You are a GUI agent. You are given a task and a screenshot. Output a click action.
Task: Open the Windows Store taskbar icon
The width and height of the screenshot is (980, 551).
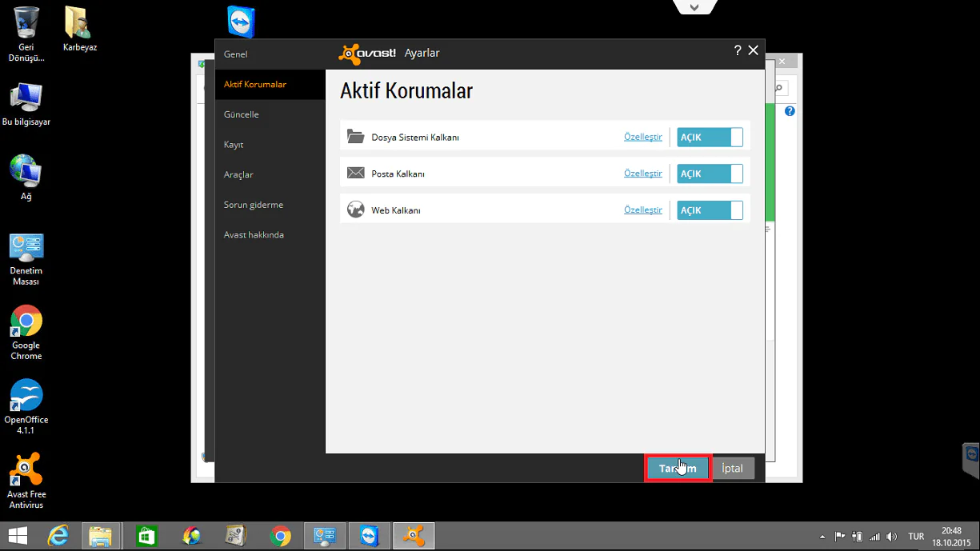[146, 536]
